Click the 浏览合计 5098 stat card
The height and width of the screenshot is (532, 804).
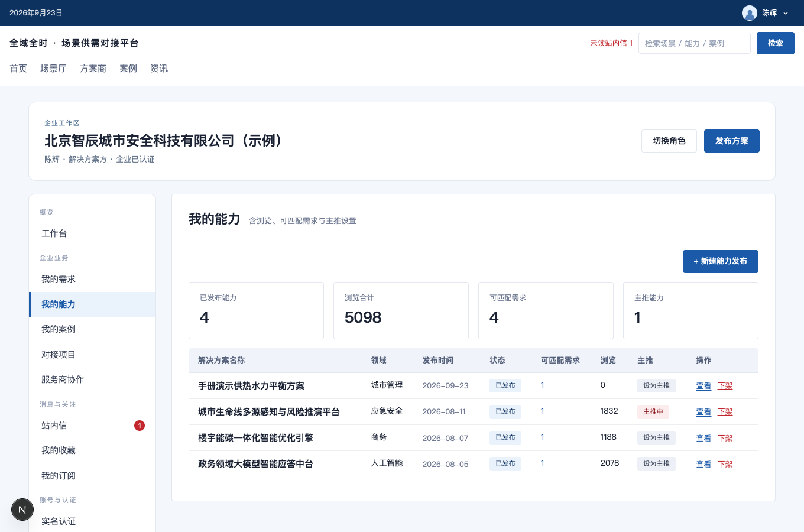[x=401, y=310]
